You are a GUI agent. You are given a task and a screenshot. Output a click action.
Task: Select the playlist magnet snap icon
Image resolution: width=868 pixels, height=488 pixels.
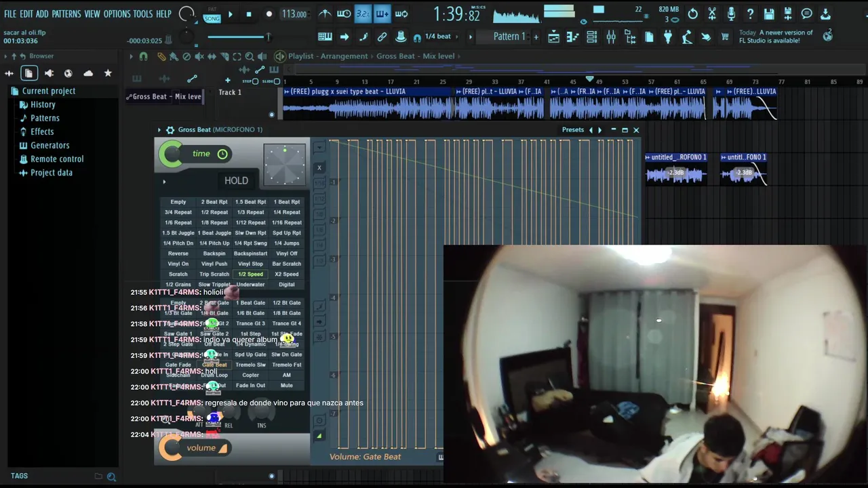pyautogui.click(x=143, y=56)
